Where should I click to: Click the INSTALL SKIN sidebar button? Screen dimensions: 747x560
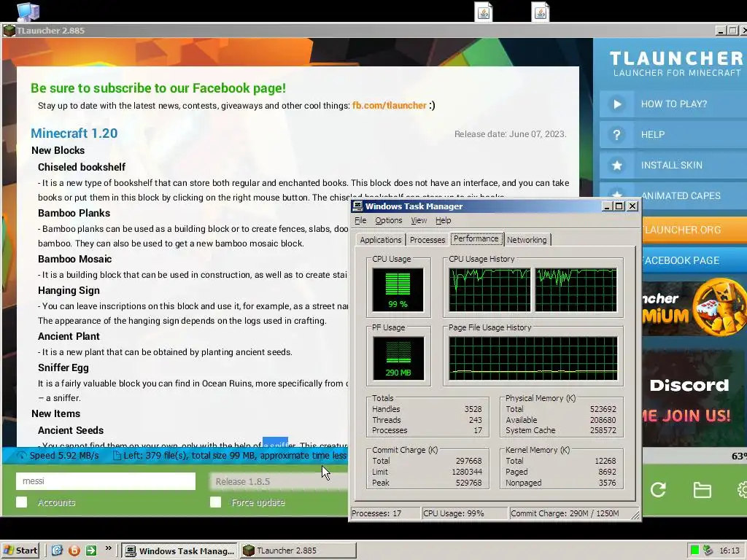673,166
